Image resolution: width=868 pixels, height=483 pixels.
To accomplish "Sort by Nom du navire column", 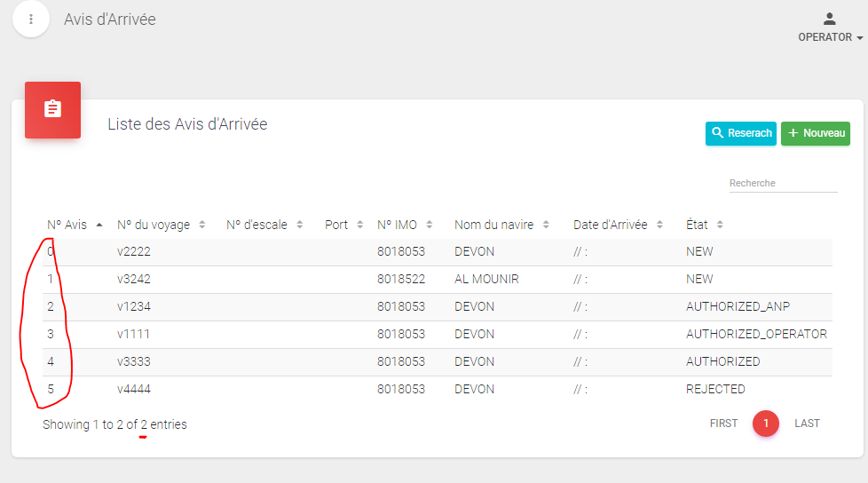I will pyautogui.click(x=501, y=225).
